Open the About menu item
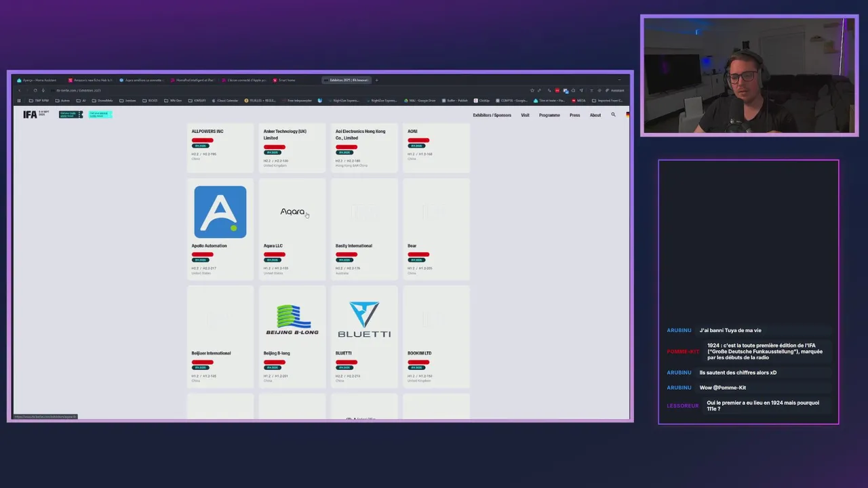The image size is (868, 488). coord(595,115)
